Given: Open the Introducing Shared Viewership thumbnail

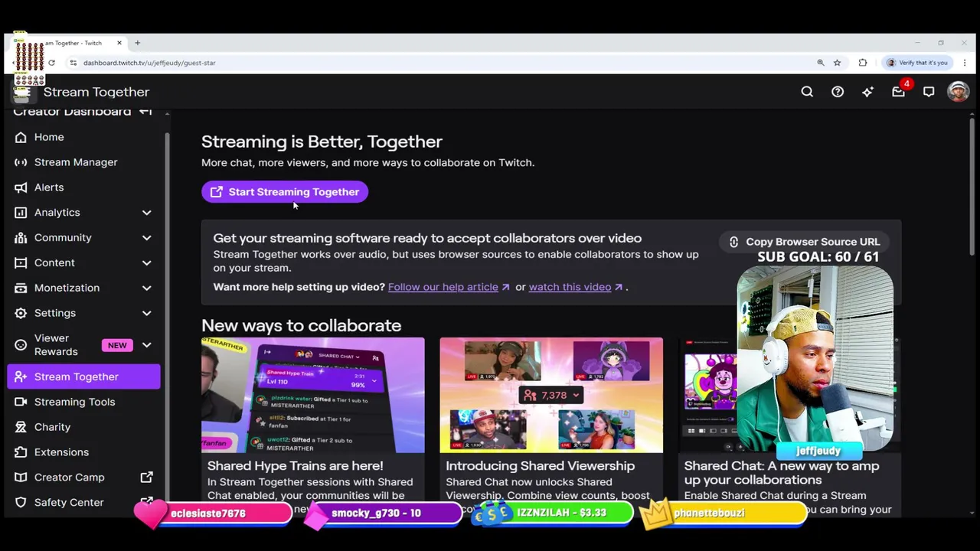Looking at the screenshot, I should 551,395.
